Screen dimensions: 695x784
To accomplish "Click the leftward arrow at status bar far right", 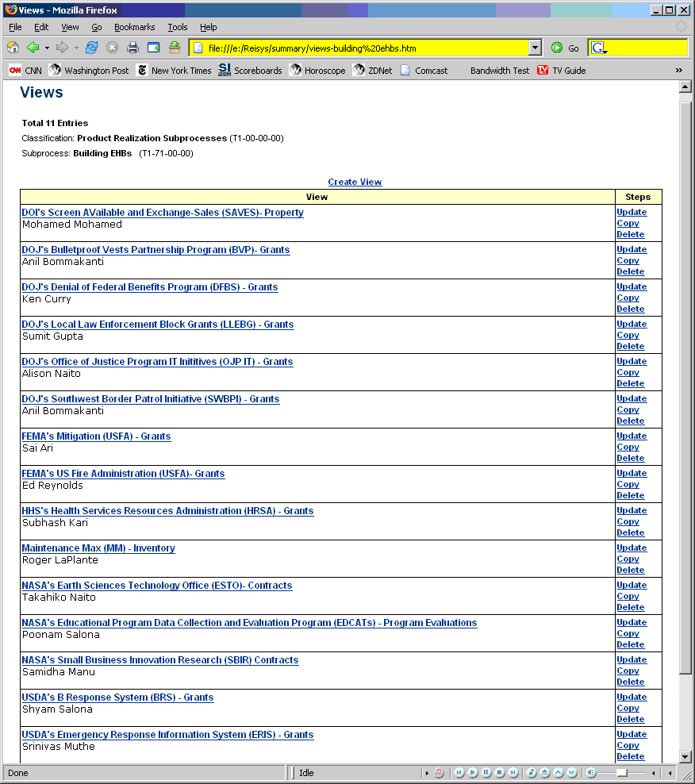I will tap(670, 773).
